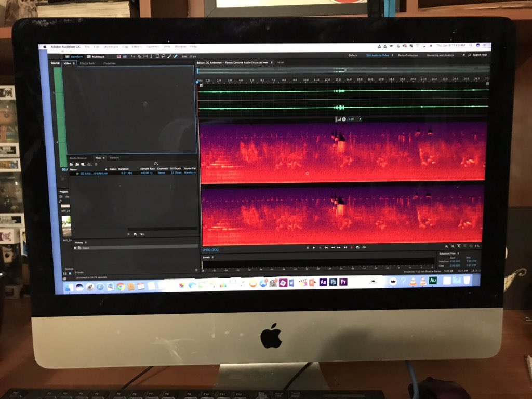Toggle auto-play in Files panel
The image size is (532, 399).
[x=142, y=234]
